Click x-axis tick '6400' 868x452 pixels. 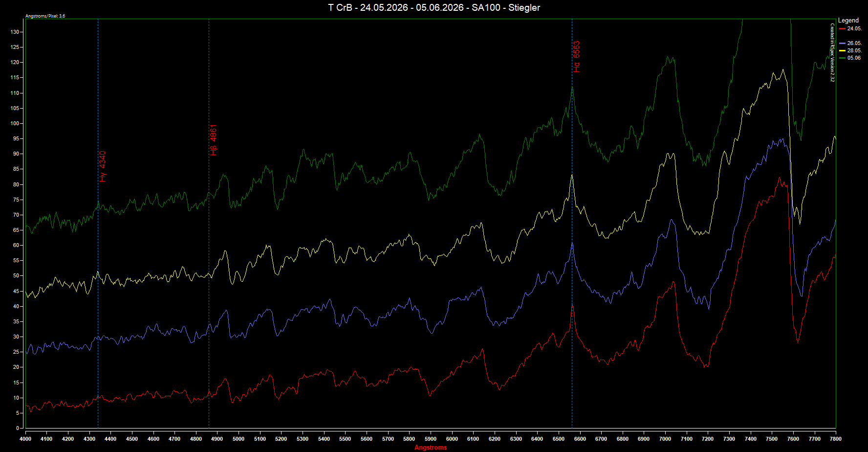[x=537, y=439]
